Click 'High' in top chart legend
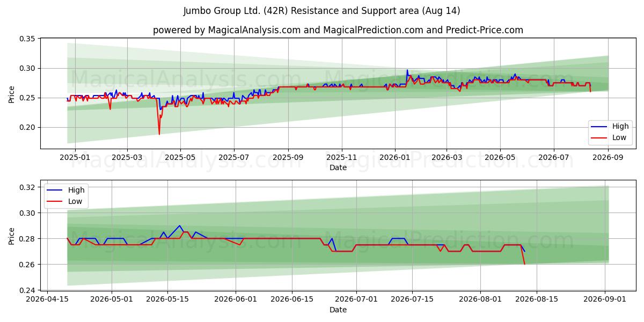 click(620, 127)
